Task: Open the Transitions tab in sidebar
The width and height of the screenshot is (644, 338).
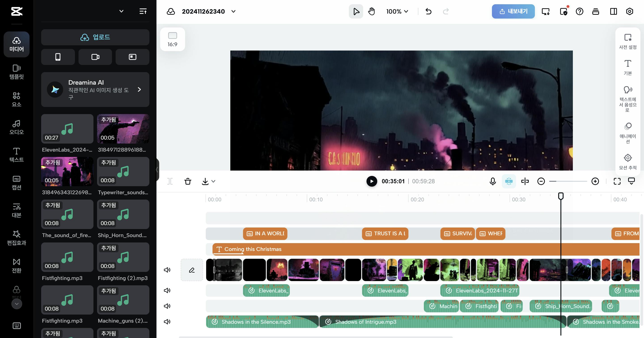Action: [17, 266]
